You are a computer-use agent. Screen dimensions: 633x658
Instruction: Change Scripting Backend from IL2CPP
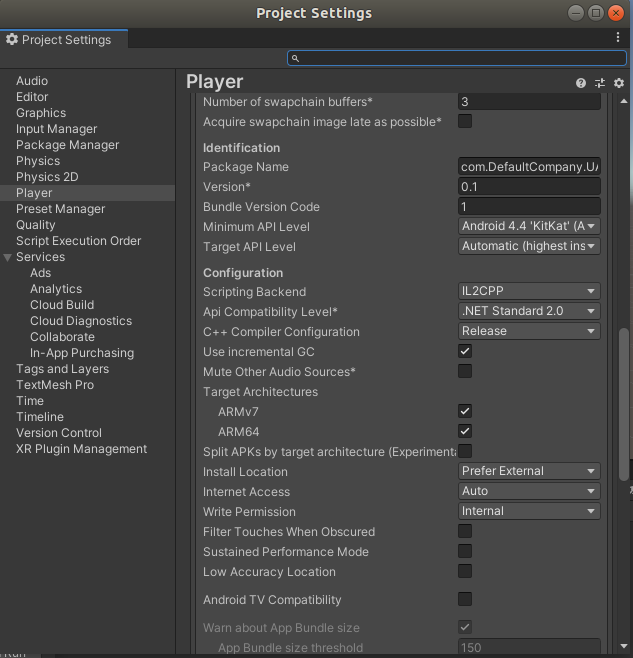tap(529, 291)
